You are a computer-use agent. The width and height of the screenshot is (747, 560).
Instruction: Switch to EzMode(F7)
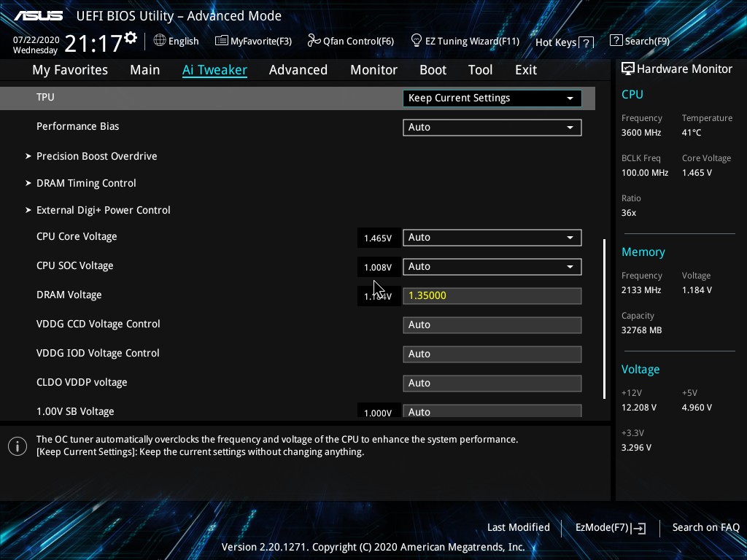point(610,527)
